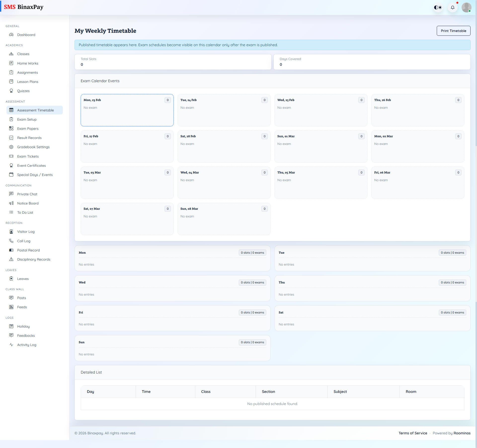The height and width of the screenshot is (448, 477).
Task: Click the Classes icon under Academics
Action: click(11, 54)
